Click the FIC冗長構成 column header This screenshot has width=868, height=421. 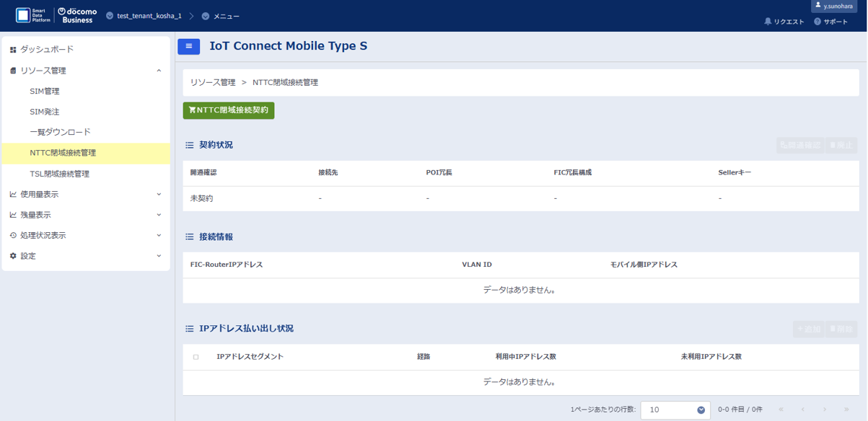click(x=573, y=173)
